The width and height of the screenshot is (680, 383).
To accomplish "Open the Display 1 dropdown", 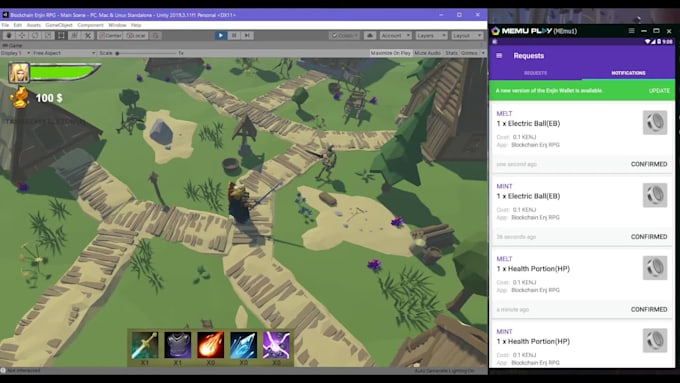I will click(x=15, y=53).
